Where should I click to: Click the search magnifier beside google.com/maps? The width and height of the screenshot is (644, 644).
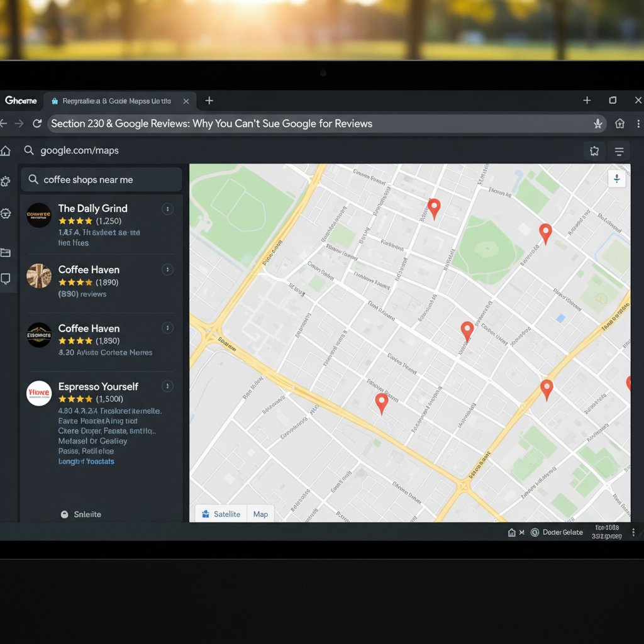coord(29,150)
